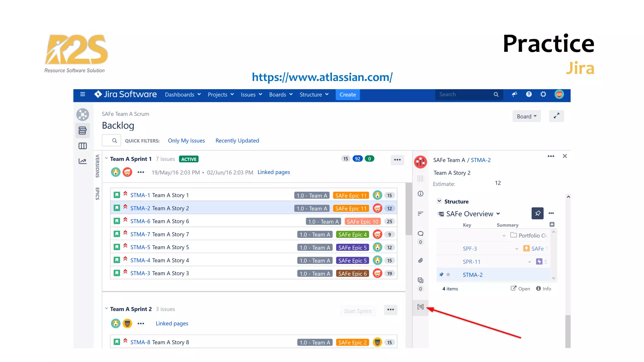Click the Create button

tap(347, 95)
